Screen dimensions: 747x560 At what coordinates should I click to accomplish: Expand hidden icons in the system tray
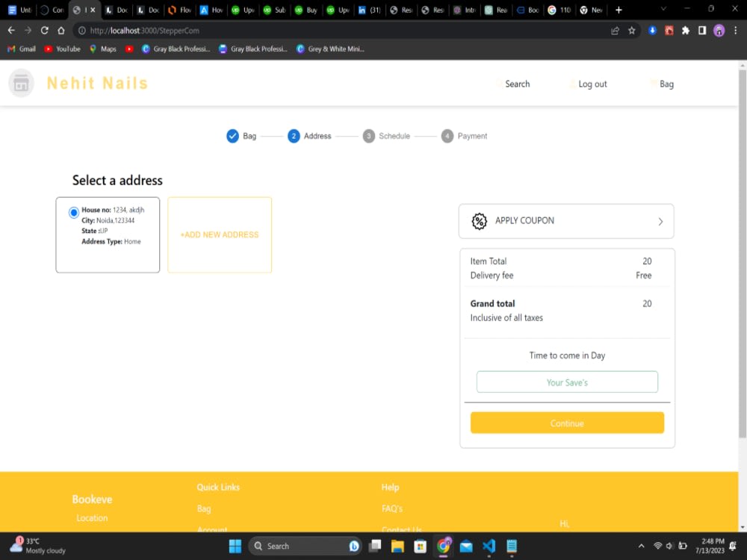point(641,546)
